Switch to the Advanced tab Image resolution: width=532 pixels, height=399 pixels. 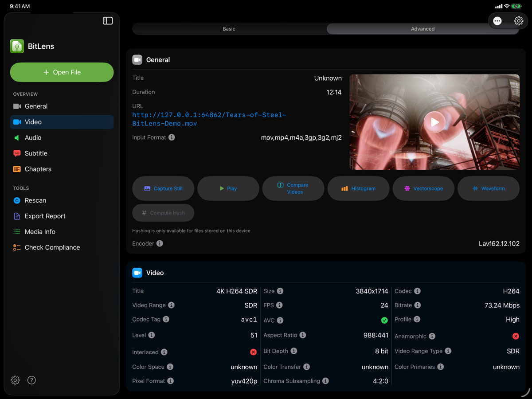point(422,29)
